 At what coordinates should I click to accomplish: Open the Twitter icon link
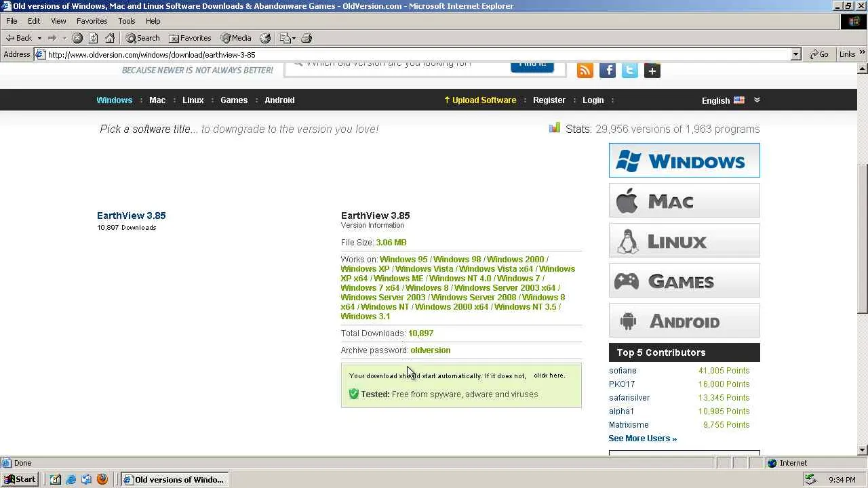tap(630, 70)
